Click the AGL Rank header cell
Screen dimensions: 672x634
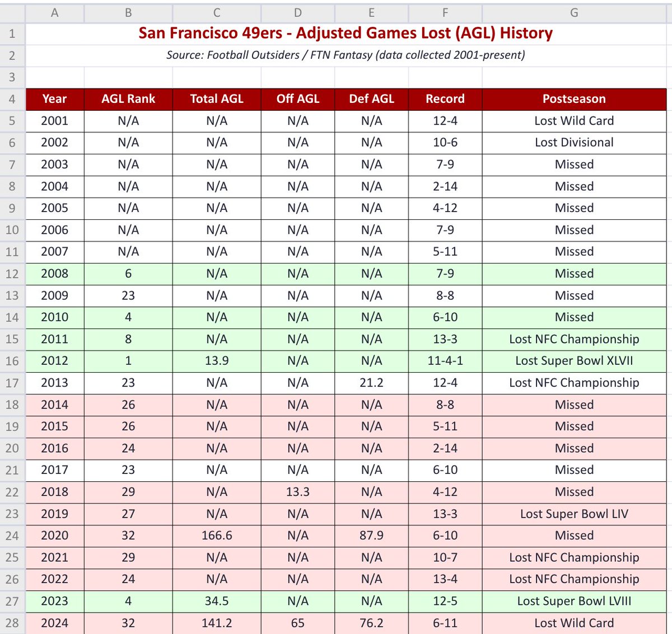click(x=128, y=99)
